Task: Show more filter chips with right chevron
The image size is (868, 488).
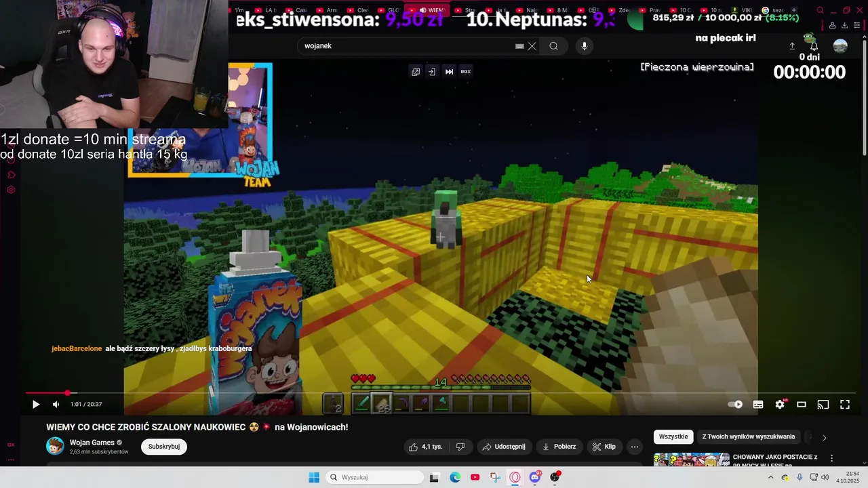Action: point(824,438)
